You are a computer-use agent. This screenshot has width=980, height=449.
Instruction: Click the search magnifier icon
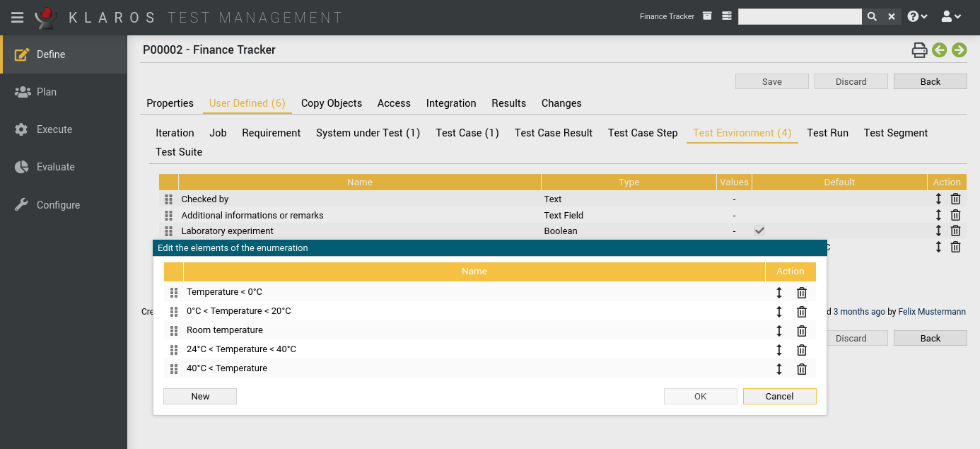click(873, 16)
